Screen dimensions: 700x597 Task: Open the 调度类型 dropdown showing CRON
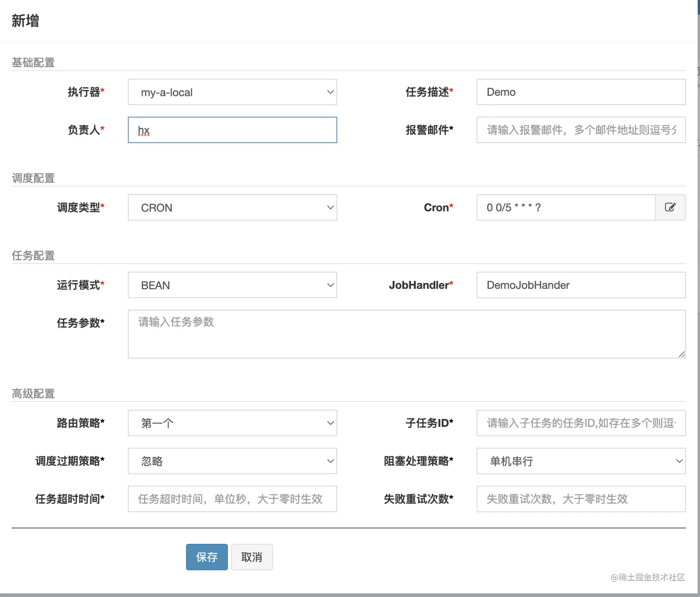pos(232,207)
